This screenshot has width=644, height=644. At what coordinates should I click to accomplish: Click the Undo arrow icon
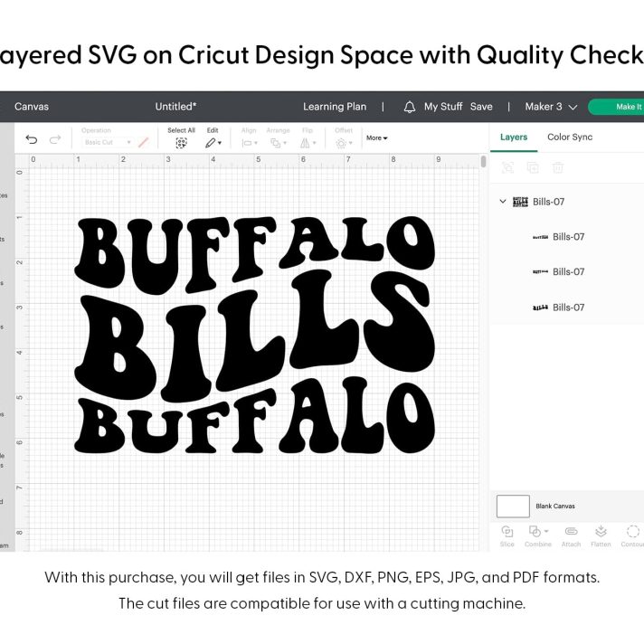[x=32, y=139]
